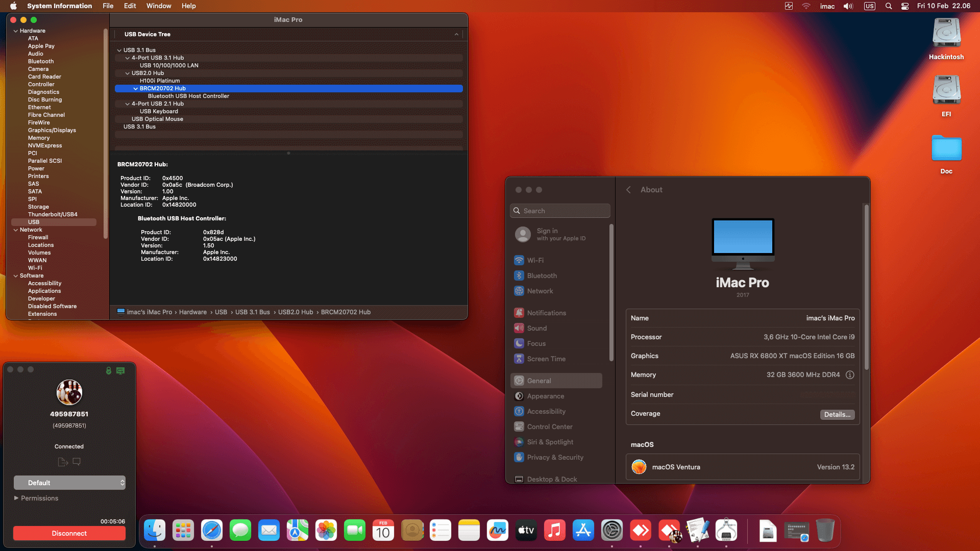Open the Edit menu
The height and width of the screenshot is (551, 980).
[x=130, y=6]
